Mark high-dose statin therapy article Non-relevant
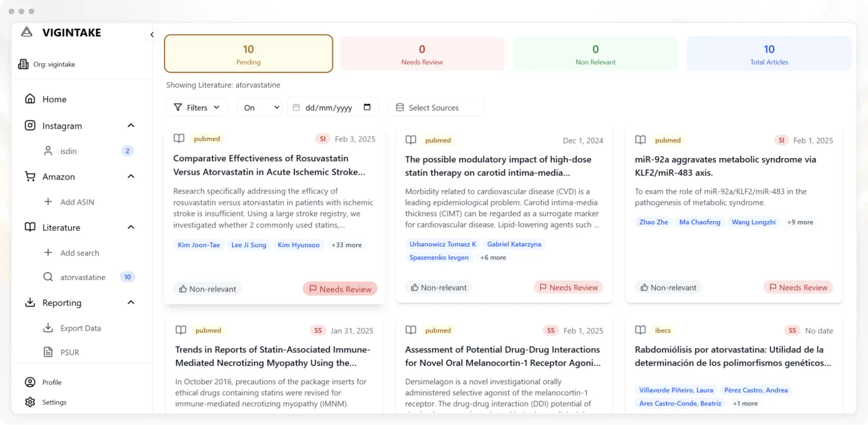 pyautogui.click(x=439, y=287)
